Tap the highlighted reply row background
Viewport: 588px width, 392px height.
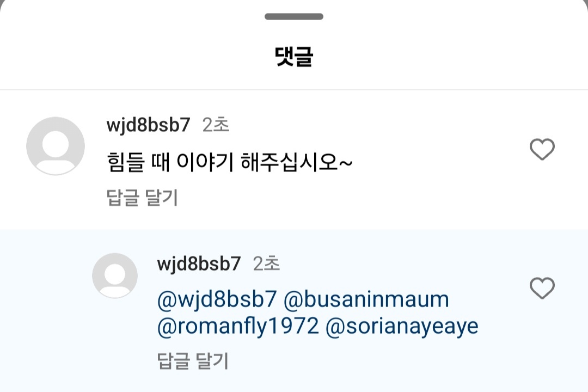pos(294,310)
